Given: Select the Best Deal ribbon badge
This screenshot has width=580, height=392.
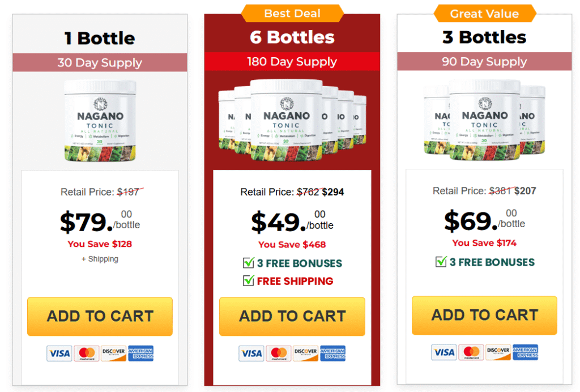Looking at the screenshot, I should coord(292,14).
